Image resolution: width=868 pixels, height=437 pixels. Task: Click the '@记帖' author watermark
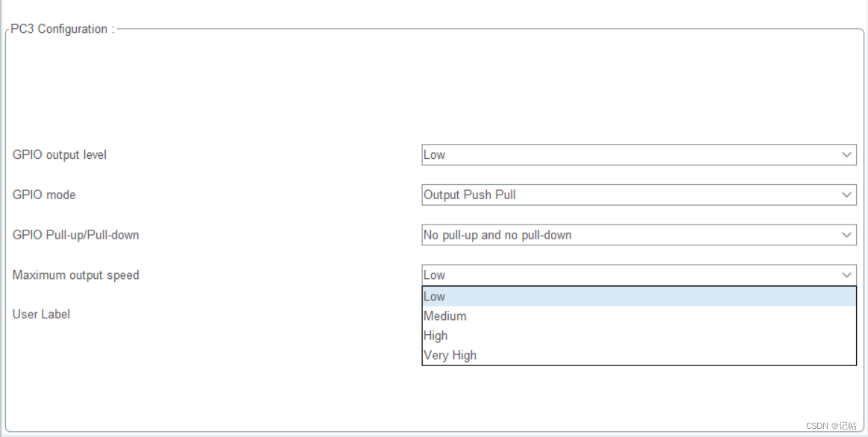[x=845, y=426]
